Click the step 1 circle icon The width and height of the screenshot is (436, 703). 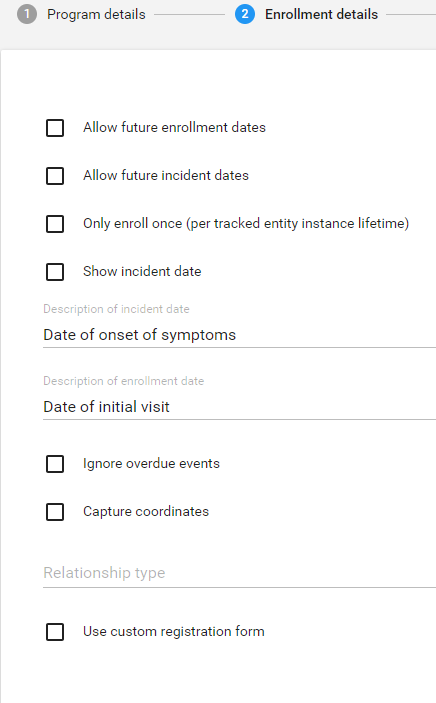pos(26,14)
